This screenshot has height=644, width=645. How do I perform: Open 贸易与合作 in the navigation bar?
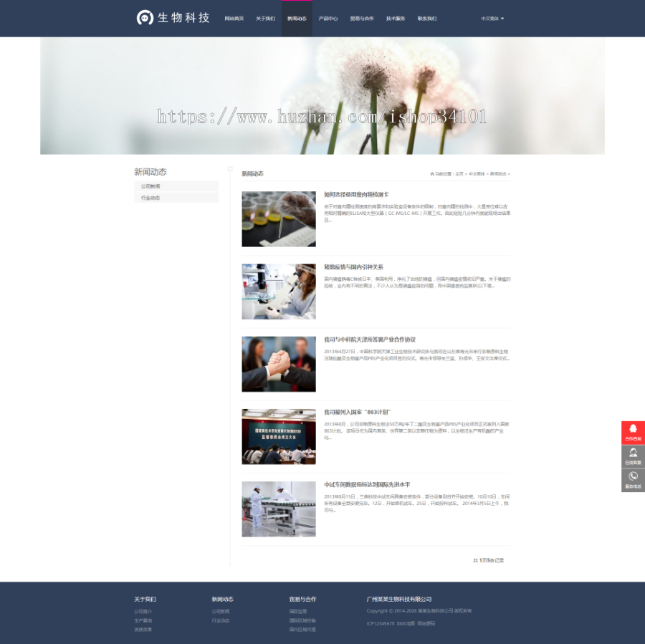(x=362, y=19)
